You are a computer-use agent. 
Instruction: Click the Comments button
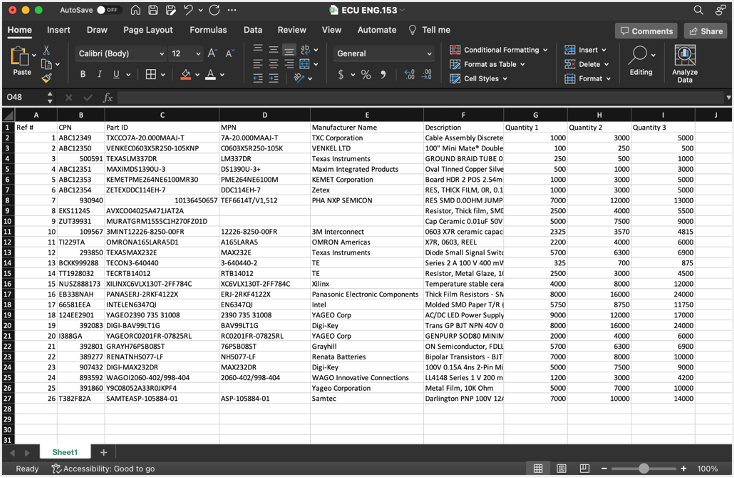(646, 31)
